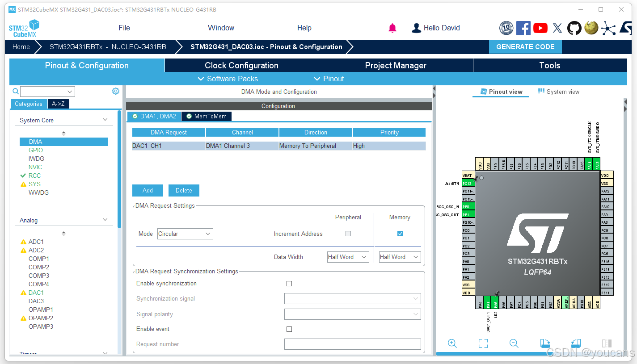Open the Wikipedia globe icon

pyautogui.click(x=591, y=28)
